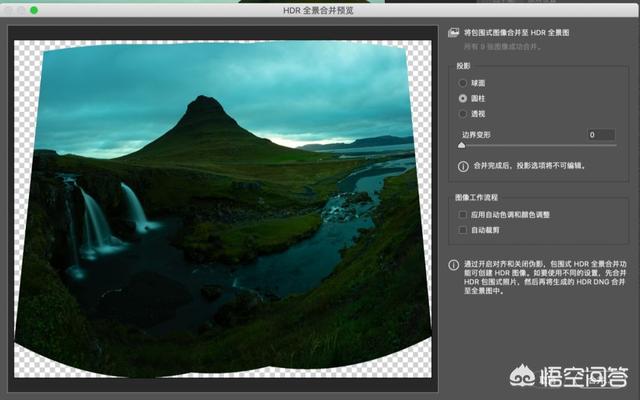Viewport: 640px width, 400px height.
Task: Click the gray window close button
Action: tap(8, 10)
